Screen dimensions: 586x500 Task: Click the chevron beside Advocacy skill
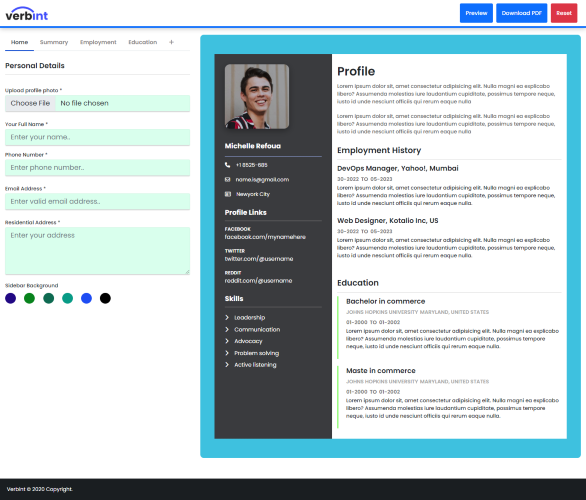(x=227, y=341)
